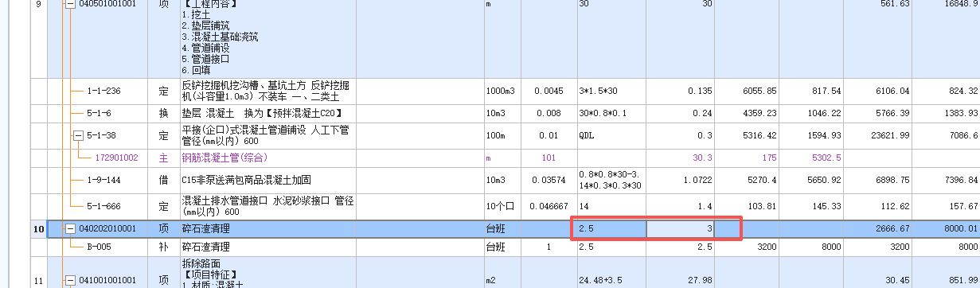The height and width of the screenshot is (288, 980).
Task: Collapse the 040501001001 item tree node
Action: point(70,4)
